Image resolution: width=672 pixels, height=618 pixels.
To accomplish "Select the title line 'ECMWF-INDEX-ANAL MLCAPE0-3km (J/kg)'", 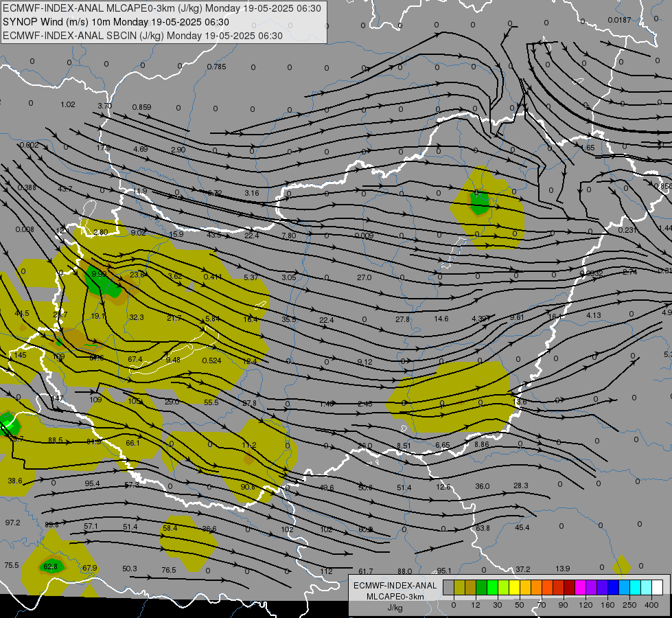I will [104, 8].
